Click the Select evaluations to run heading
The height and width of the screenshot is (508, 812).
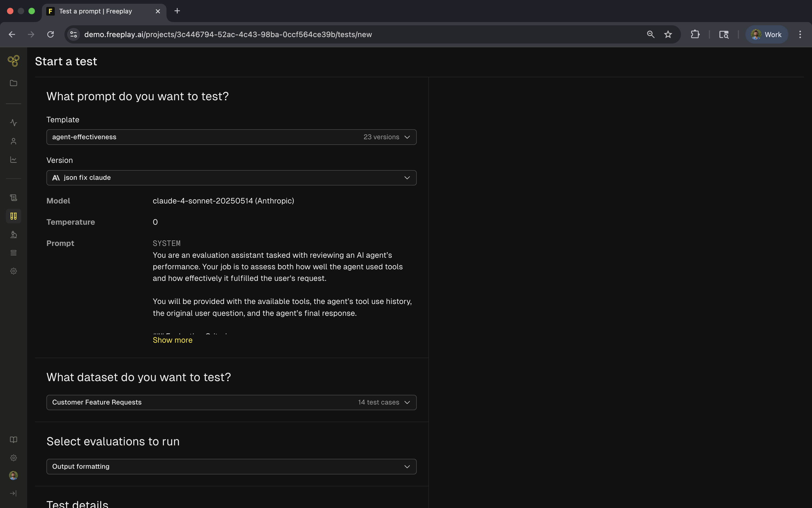[x=113, y=441]
